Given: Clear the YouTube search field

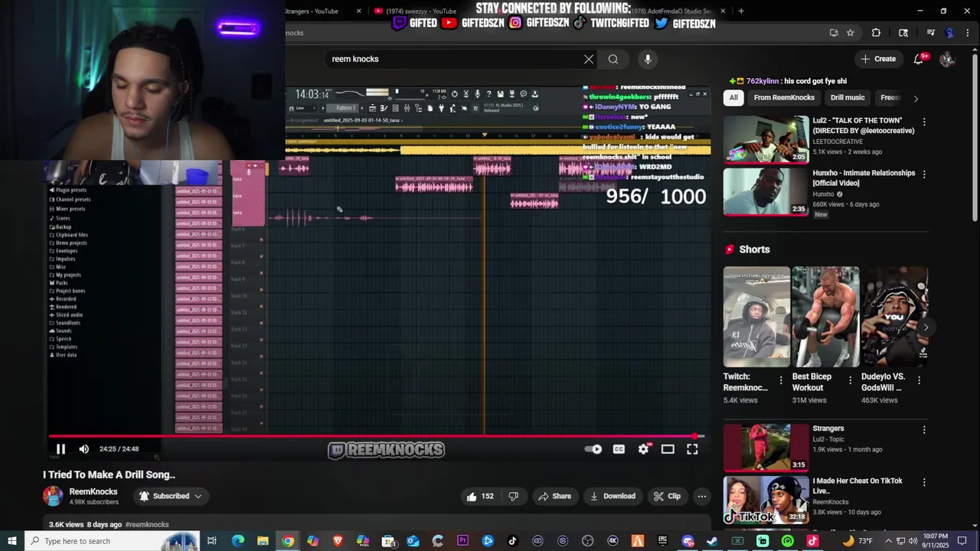Looking at the screenshot, I should click(x=589, y=59).
